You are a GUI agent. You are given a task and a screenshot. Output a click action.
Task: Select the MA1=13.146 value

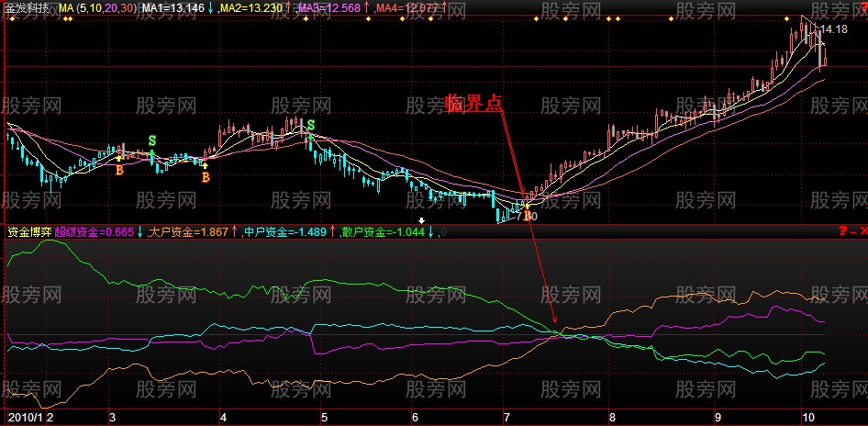tap(172, 7)
